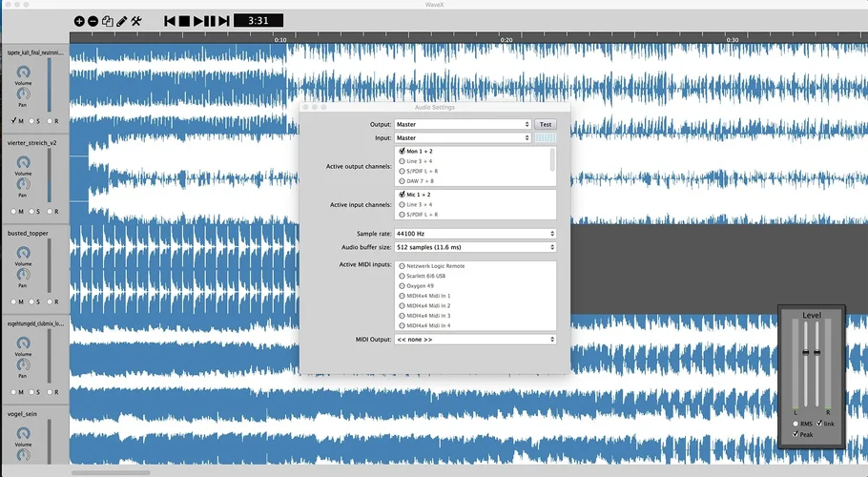Open the Input device dropdown
The image size is (868, 477).
(463, 137)
